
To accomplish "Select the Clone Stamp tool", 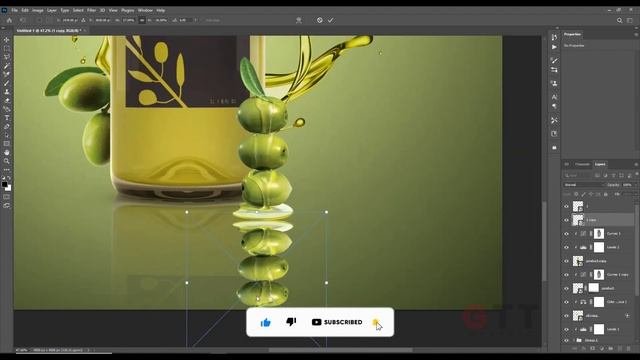I will click(x=7, y=92).
